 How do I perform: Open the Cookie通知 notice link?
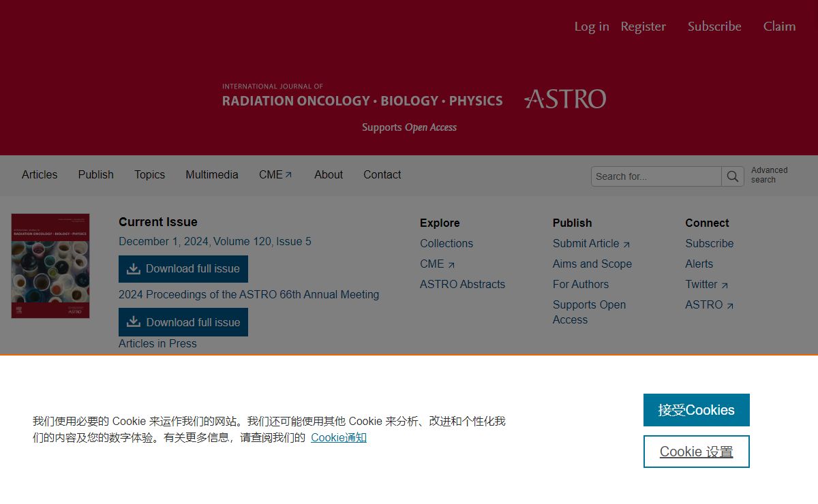point(339,437)
